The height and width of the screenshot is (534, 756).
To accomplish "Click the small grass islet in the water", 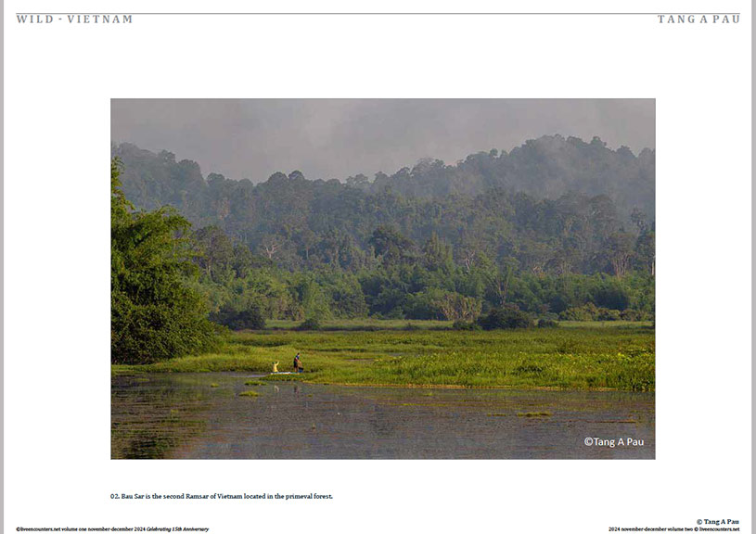I will point(249,394).
